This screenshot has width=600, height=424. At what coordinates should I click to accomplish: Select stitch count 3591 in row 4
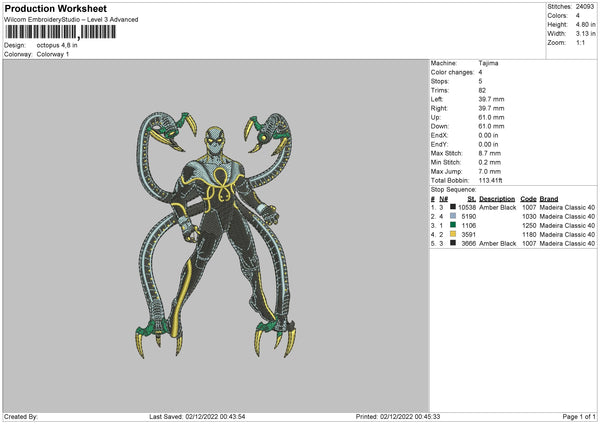point(469,235)
